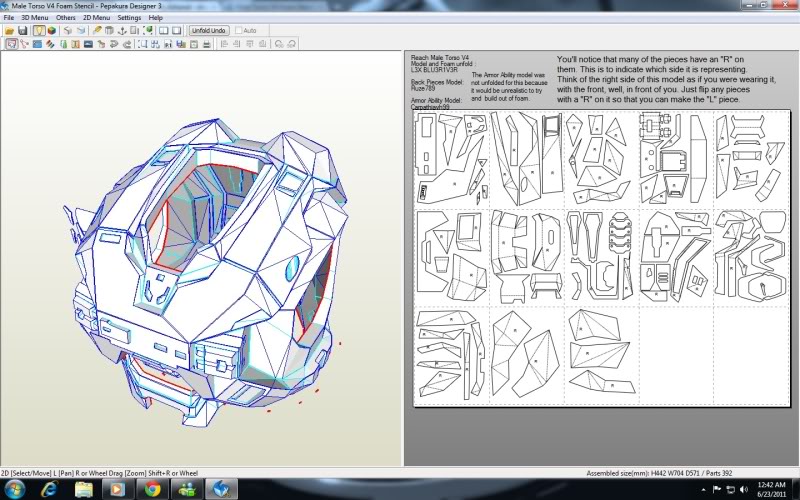Click the left split-window layout icon
This screenshot has width=800, height=500.
point(163,31)
